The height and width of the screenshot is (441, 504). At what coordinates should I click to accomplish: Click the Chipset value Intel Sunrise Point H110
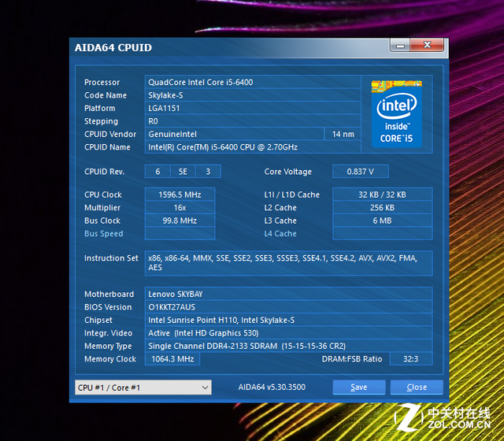point(289,320)
